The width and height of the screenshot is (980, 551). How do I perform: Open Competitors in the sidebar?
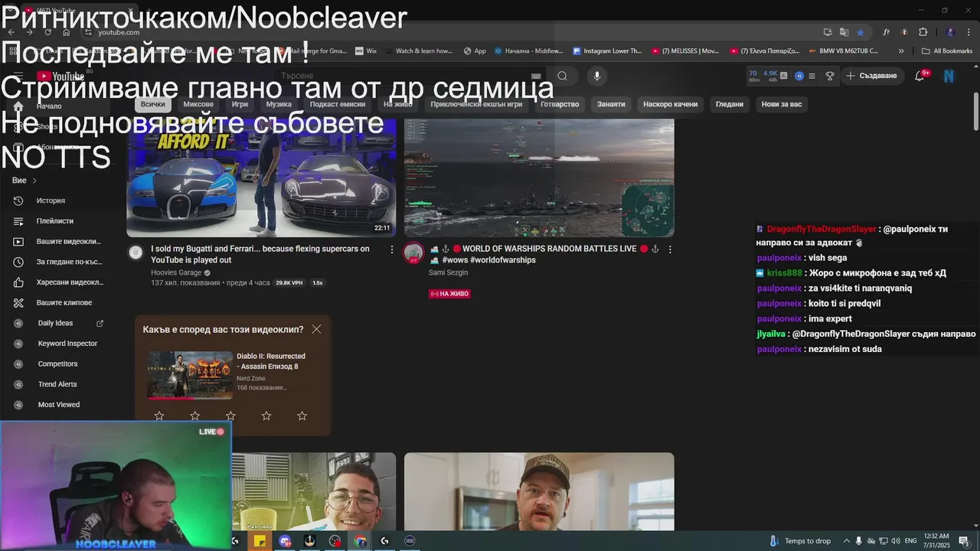click(60, 364)
